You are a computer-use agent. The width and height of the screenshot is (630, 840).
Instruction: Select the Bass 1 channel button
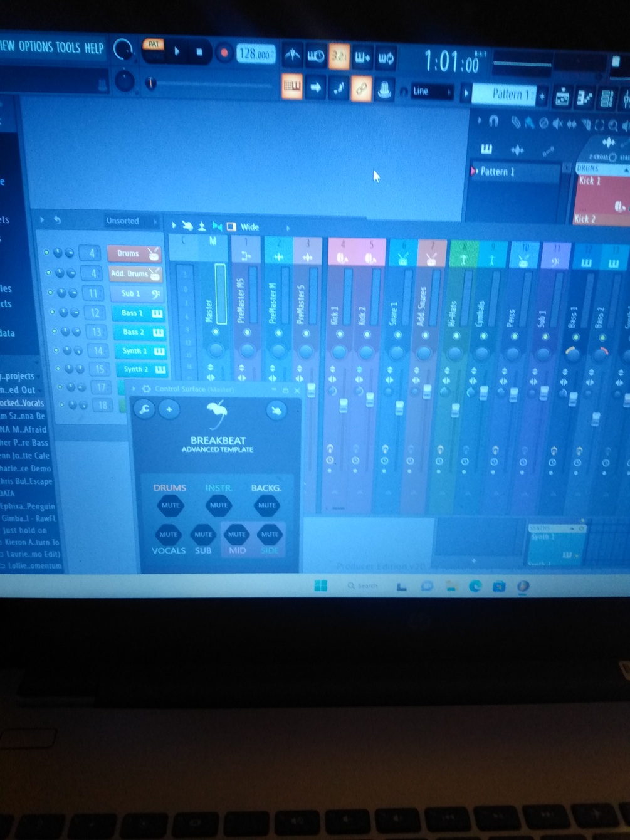138,313
